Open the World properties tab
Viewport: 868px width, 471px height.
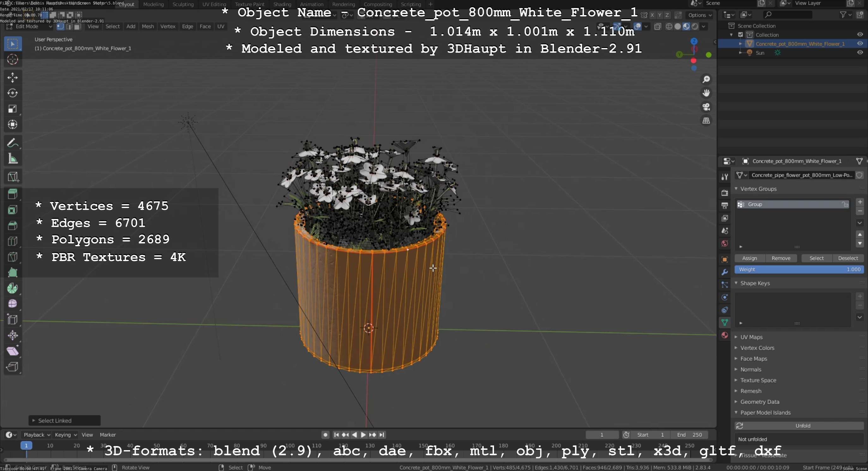pos(725,243)
